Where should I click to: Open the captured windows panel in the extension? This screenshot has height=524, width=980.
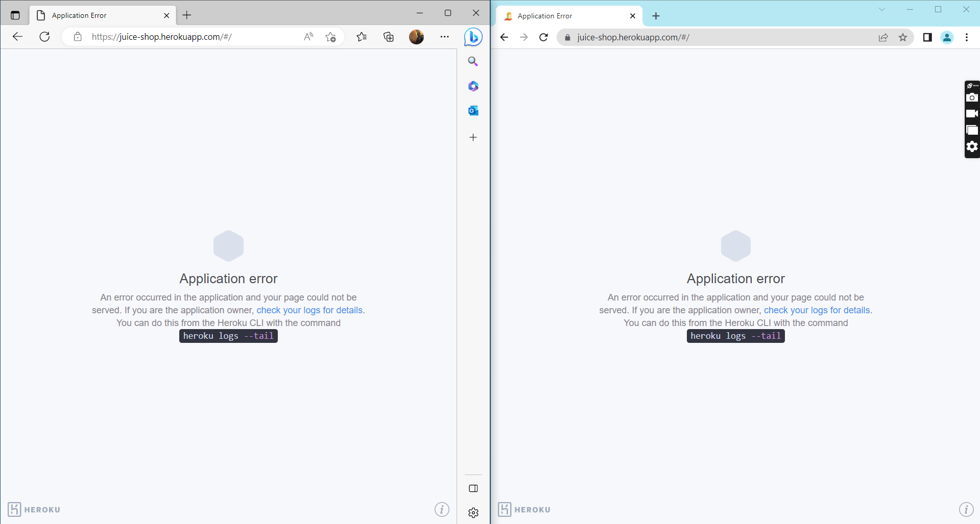(x=972, y=130)
